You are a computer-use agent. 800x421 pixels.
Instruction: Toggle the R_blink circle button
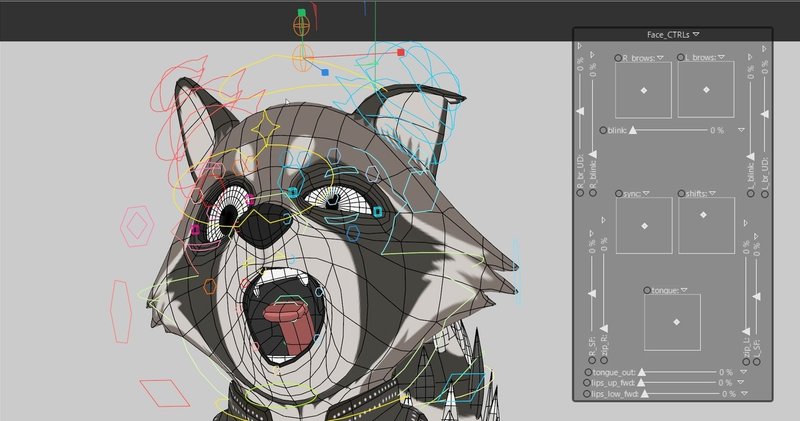pos(593,193)
